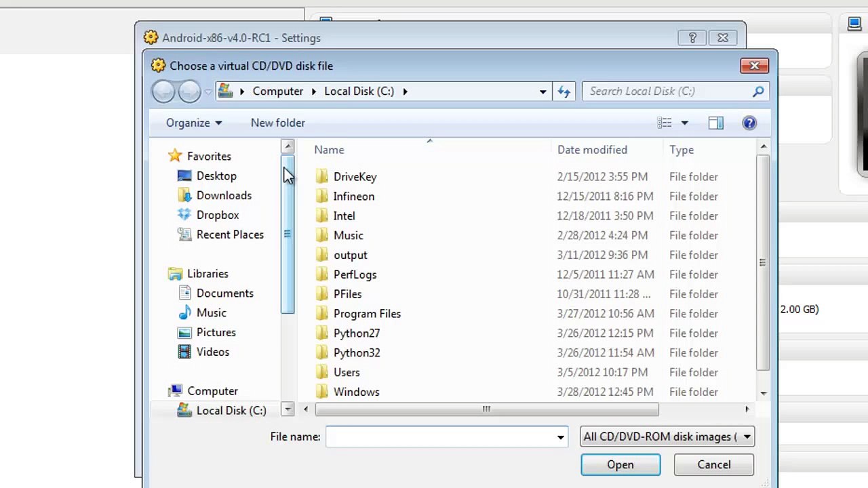Expand arrow between Computer and Local Disk
Image resolution: width=868 pixels, height=488 pixels.
pyautogui.click(x=314, y=91)
